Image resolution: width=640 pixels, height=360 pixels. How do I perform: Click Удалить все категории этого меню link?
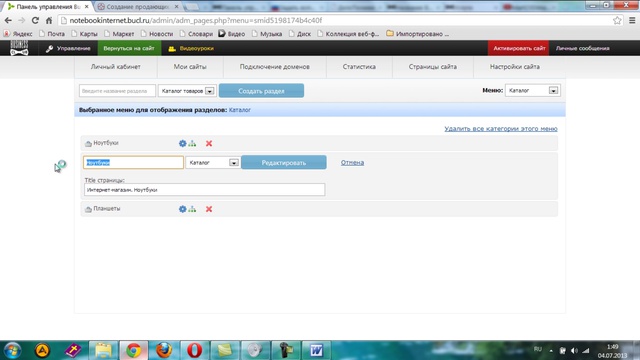click(501, 129)
